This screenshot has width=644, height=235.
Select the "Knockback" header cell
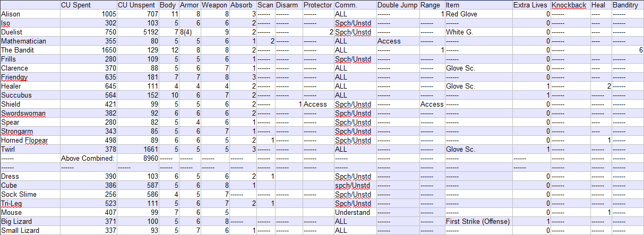click(570, 5)
